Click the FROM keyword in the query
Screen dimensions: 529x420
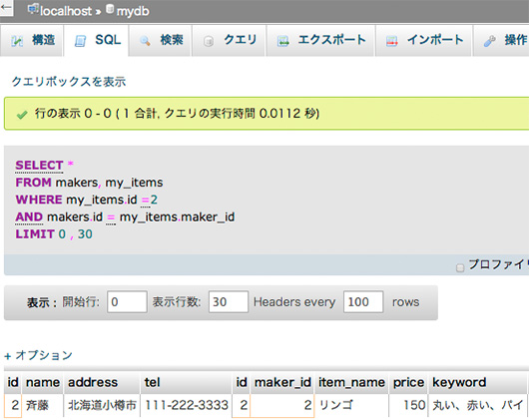click(33, 183)
